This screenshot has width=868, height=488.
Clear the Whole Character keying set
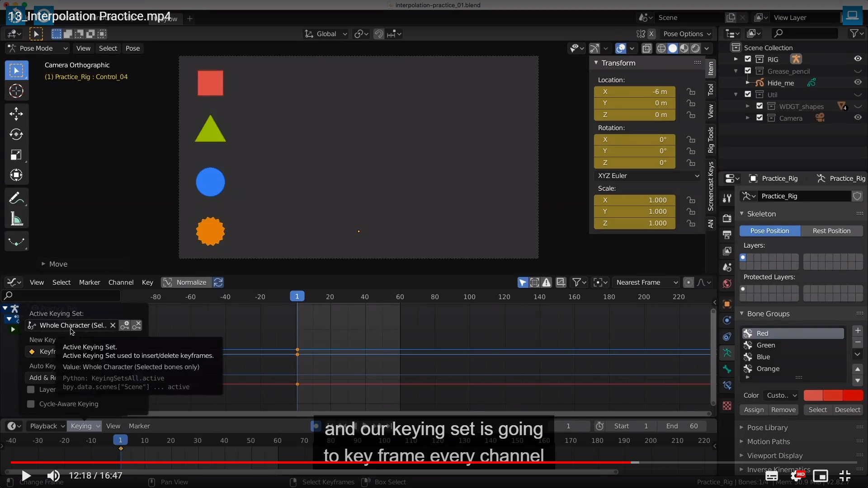pos(113,325)
